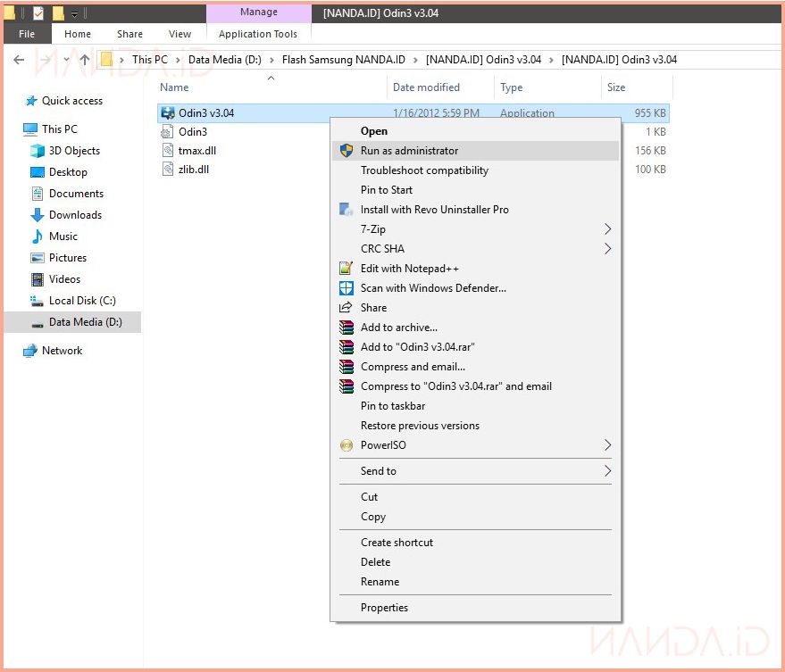
Task: Expand the 7-Zip submenu arrow
Action: click(607, 229)
